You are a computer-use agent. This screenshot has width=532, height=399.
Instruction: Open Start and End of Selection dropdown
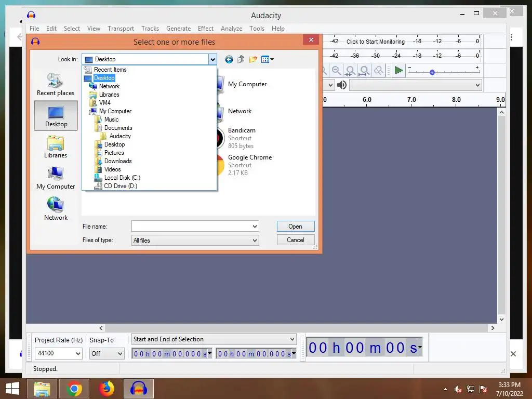pos(214,339)
